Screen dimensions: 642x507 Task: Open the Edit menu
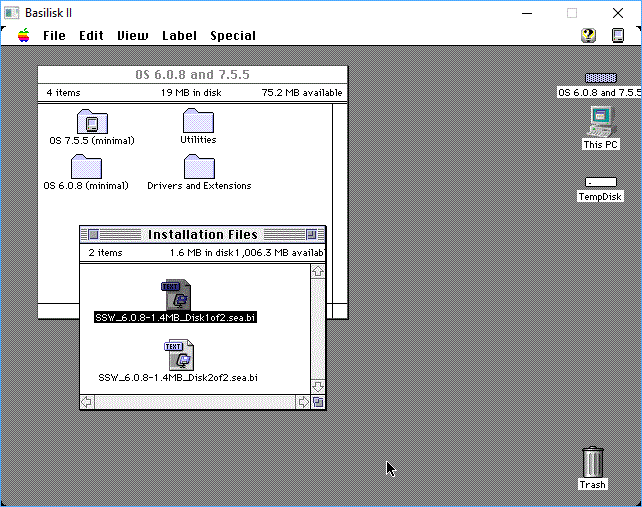(91, 36)
